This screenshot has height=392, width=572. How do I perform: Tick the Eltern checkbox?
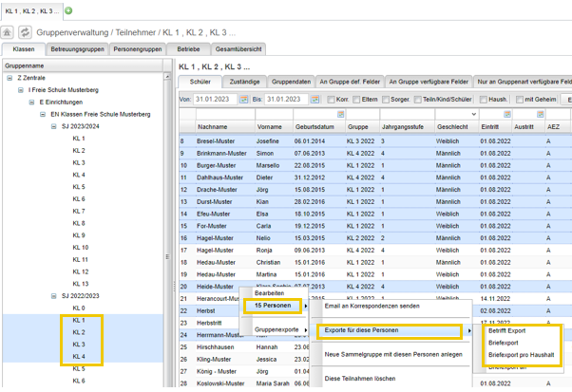click(x=356, y=100)
